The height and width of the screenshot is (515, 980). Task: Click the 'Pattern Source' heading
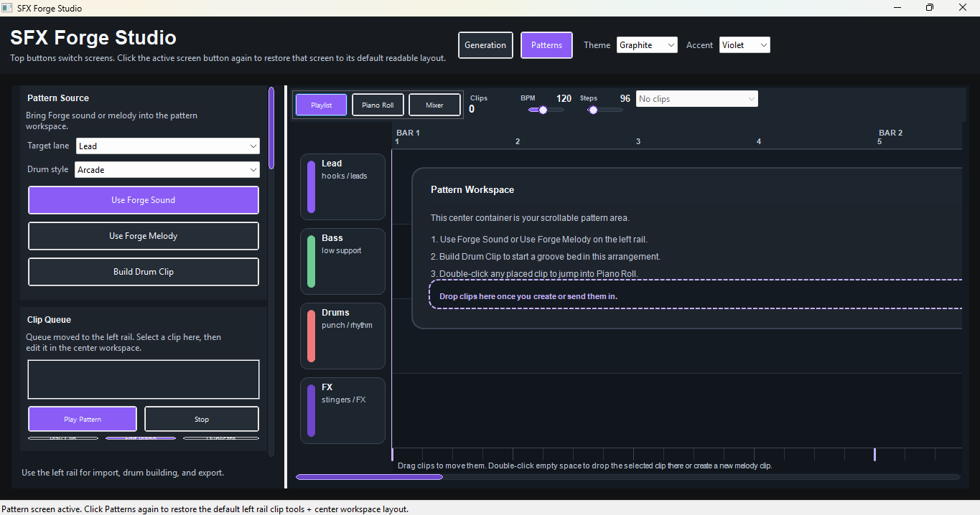click(x=58, y=98)
